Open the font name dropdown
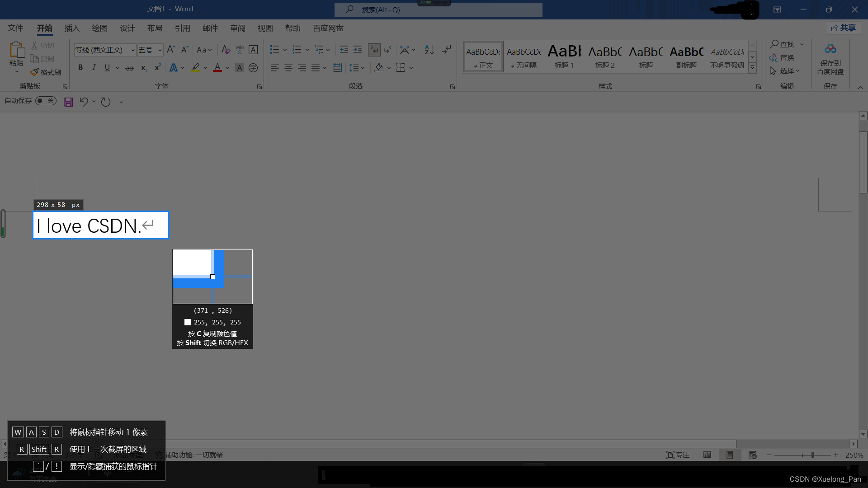This screenshot has height=488, width=868. pos(133,50)
